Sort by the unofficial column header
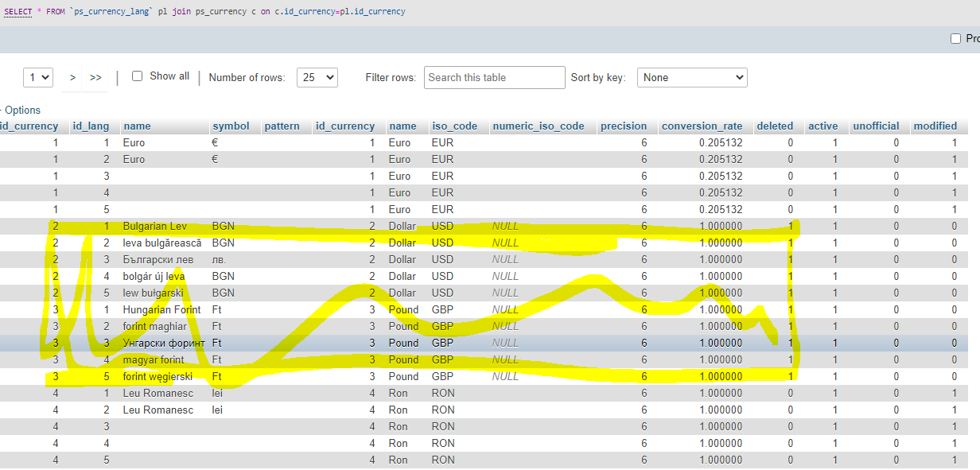The width and height of the screenshot is (980, 470). (876, 126)
